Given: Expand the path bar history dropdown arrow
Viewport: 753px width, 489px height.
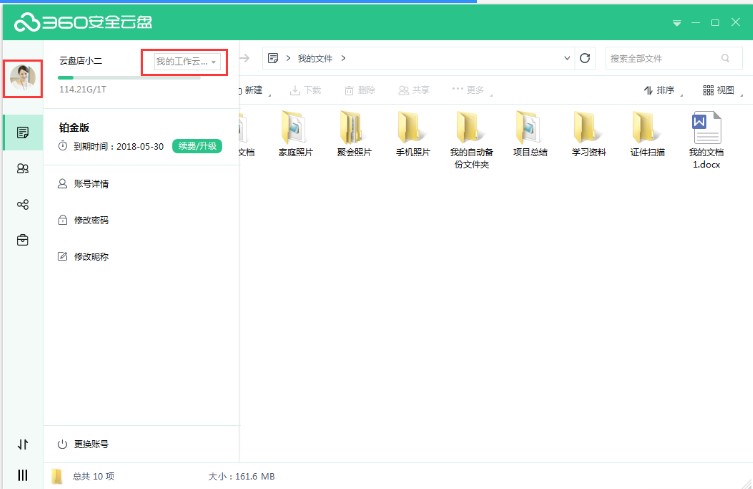Looking at the screenshot, I should [567, 58].
